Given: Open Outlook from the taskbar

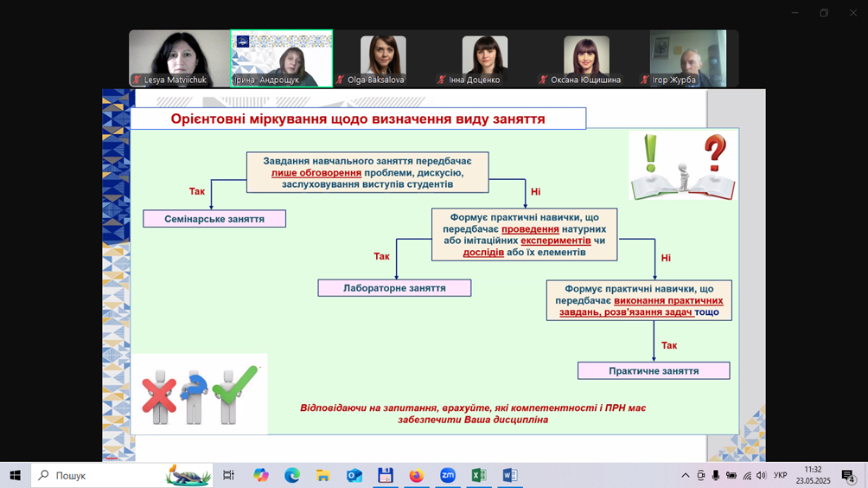Looking at the screenshot, I should click(x=354, y=475).
